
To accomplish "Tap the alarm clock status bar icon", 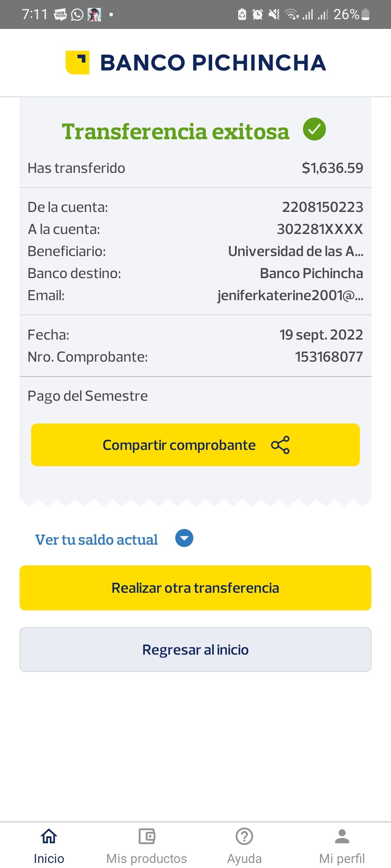I will (257, 14).
